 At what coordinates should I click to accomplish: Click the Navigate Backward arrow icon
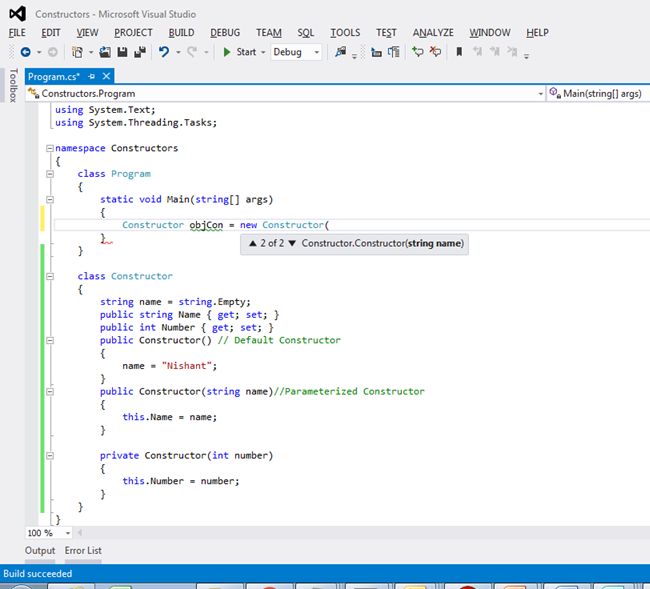pos(25,52)
